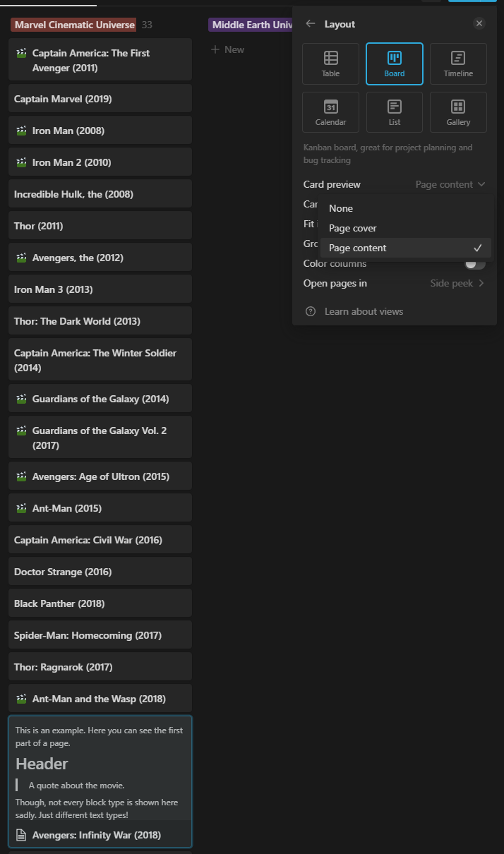The width and height of the screenshot is (504, 854).
Task: Select the Table layout icon
Action: 330,58
